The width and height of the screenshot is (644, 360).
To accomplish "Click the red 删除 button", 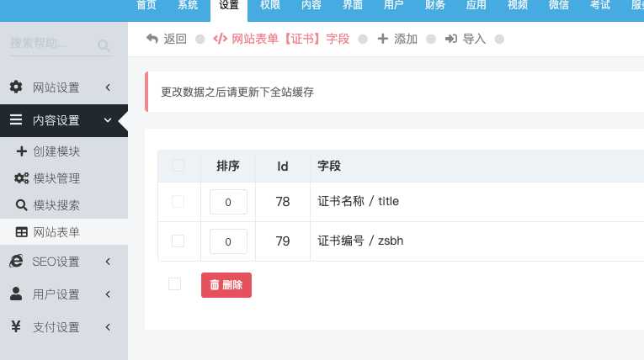I will click(226, 285).
